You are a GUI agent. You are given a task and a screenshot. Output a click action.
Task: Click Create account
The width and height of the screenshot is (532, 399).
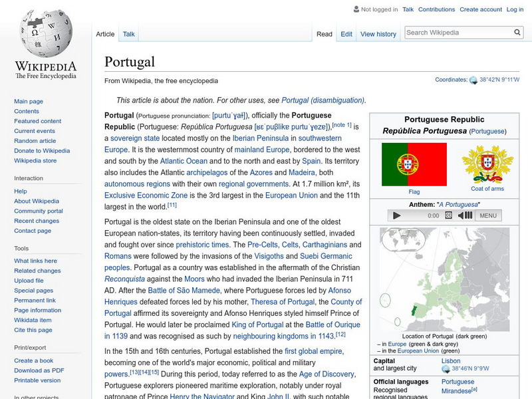coord(481,9)
